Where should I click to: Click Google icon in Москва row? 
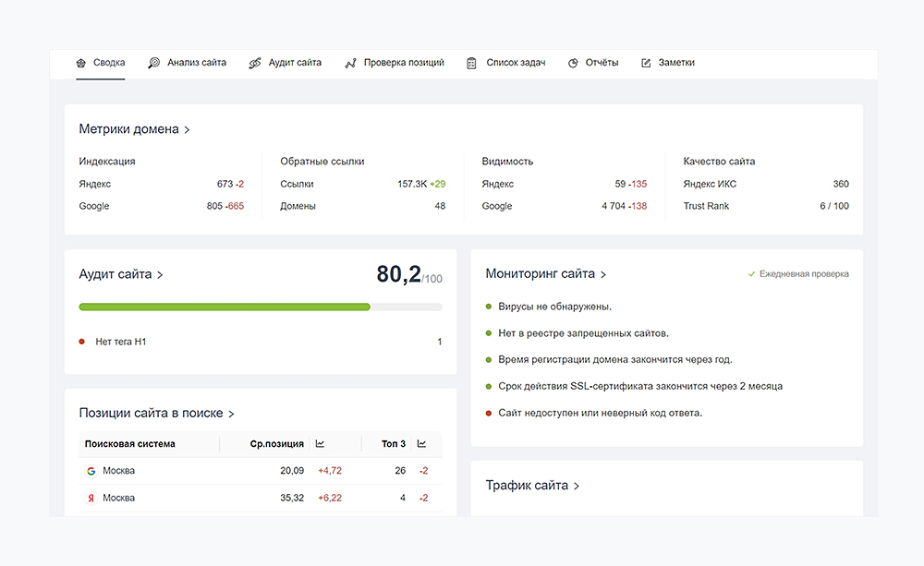tap(91, 471)
